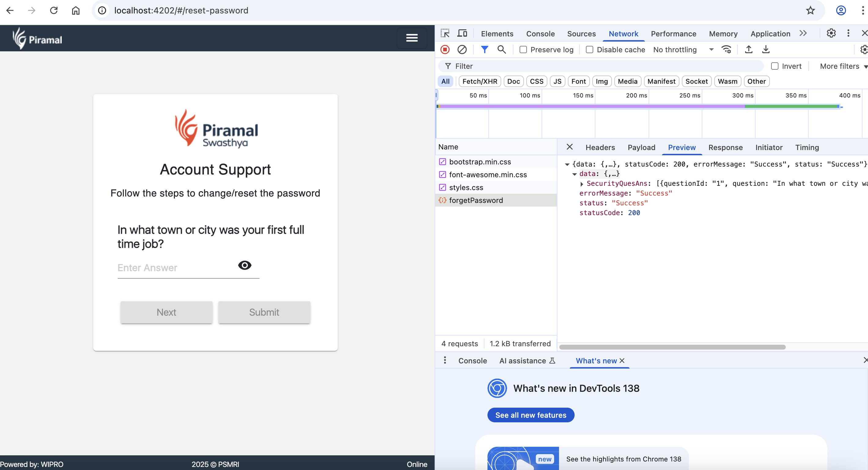This screenshot has width=868, height=470.
Task: Open the browser profile icon
Action: pos(841,10)
